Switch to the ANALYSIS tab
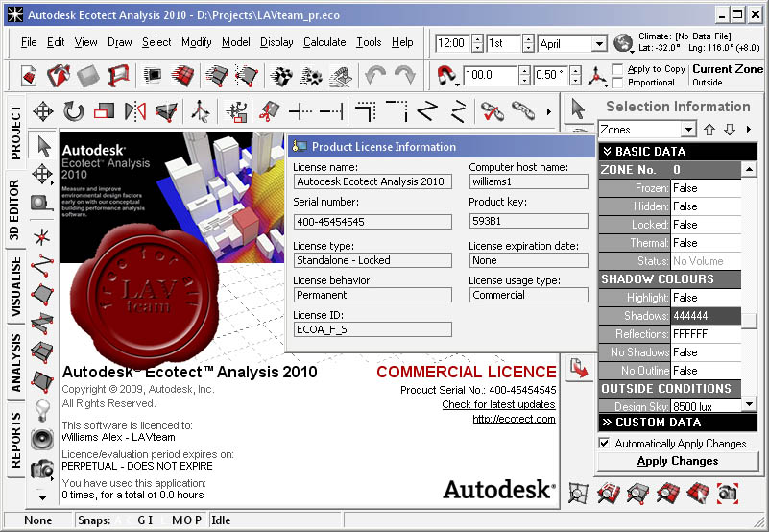The height and width of the screenshot is (532, 769). [16, 362]
